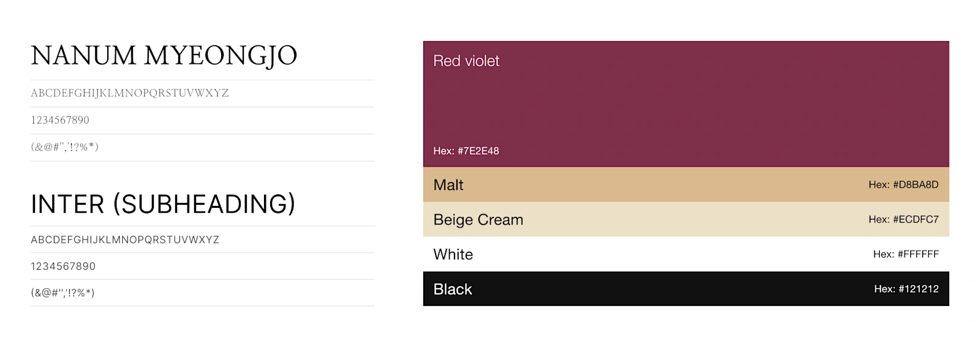Viewport: 980px width, 347px height.
Task: Click the NANUM MYEONGJO heading
Action: 164,56
